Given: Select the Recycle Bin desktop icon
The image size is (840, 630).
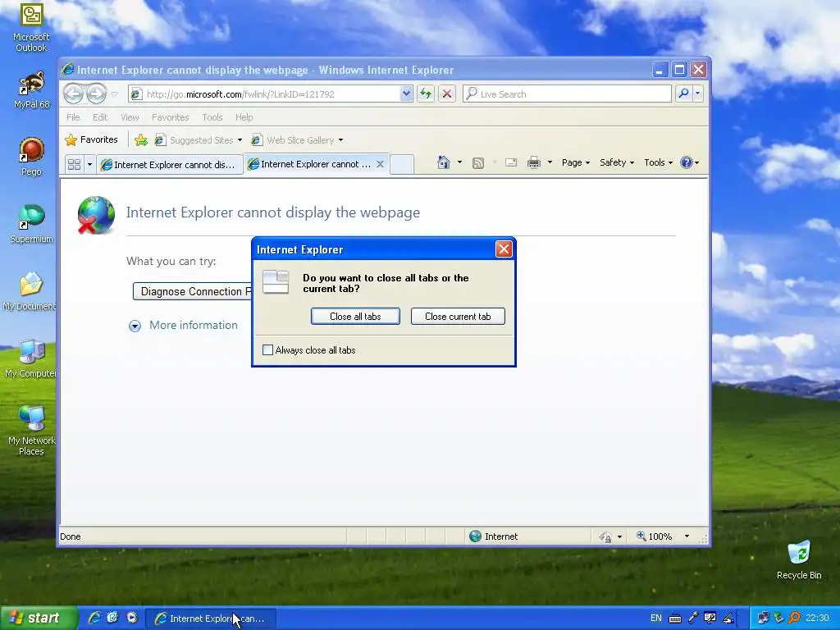Looking at the screenshot, I should coord(799,559).
